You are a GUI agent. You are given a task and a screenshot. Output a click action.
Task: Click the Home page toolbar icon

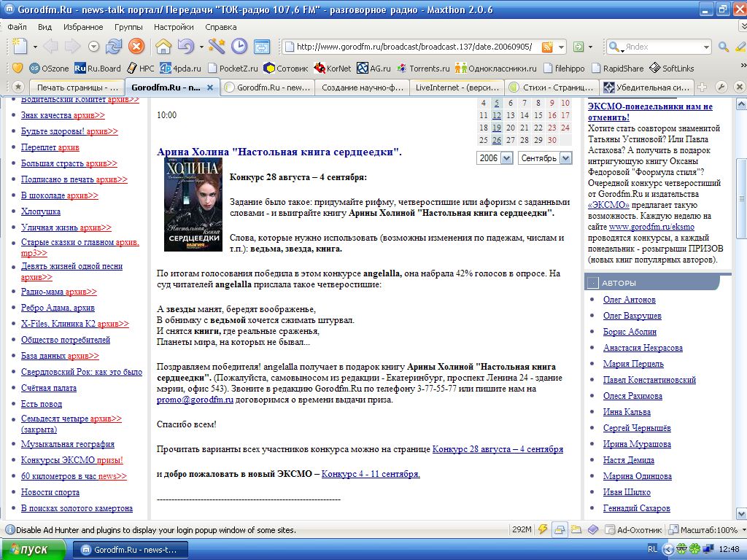163,47
